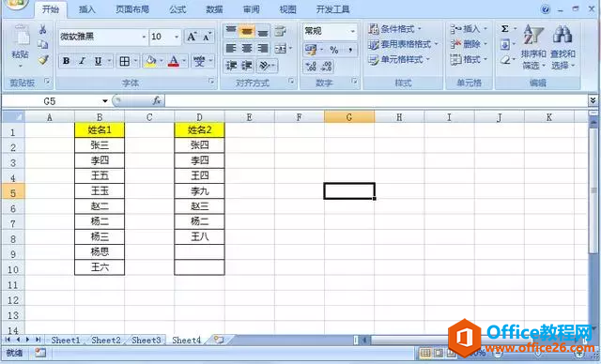601x364 pixels.
Task: Select column G header
Action: pos(349,117)
